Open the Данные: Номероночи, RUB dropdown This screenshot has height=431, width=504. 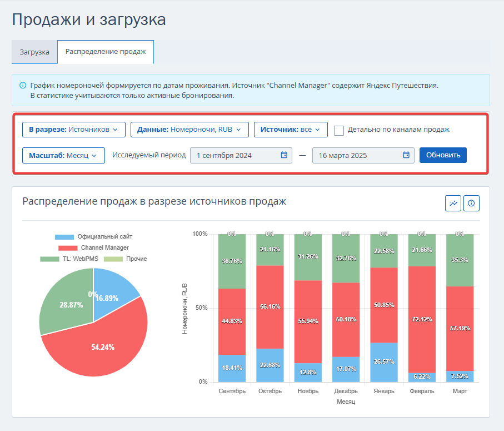[x=189, y=130]
